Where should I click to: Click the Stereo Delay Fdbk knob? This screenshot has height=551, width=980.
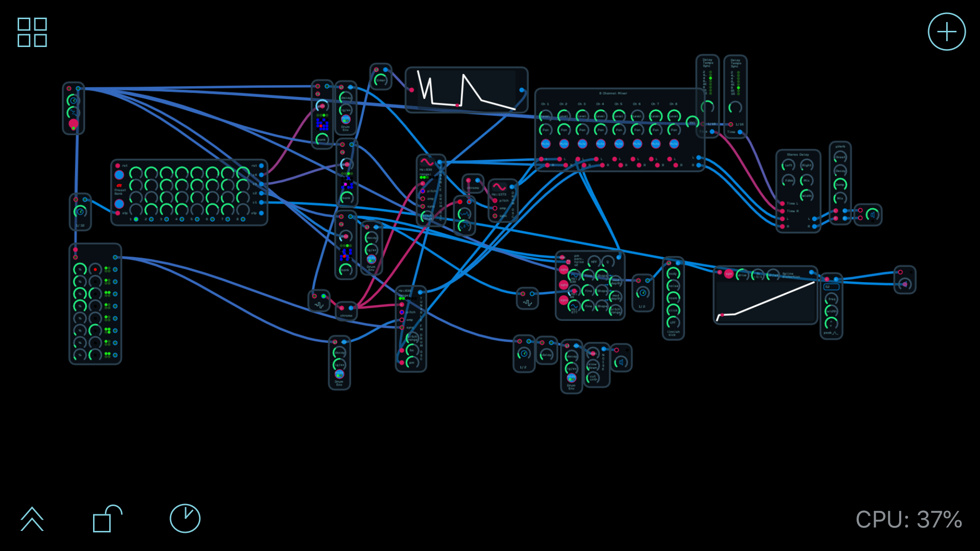pyautogui.click(x=789, y=180)
